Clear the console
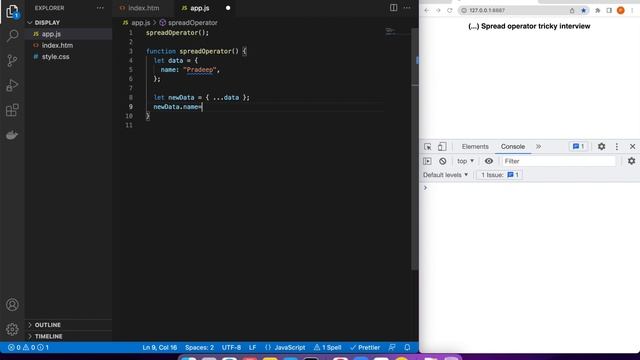Viewport: 640px width, 360px height. [442, 161]
